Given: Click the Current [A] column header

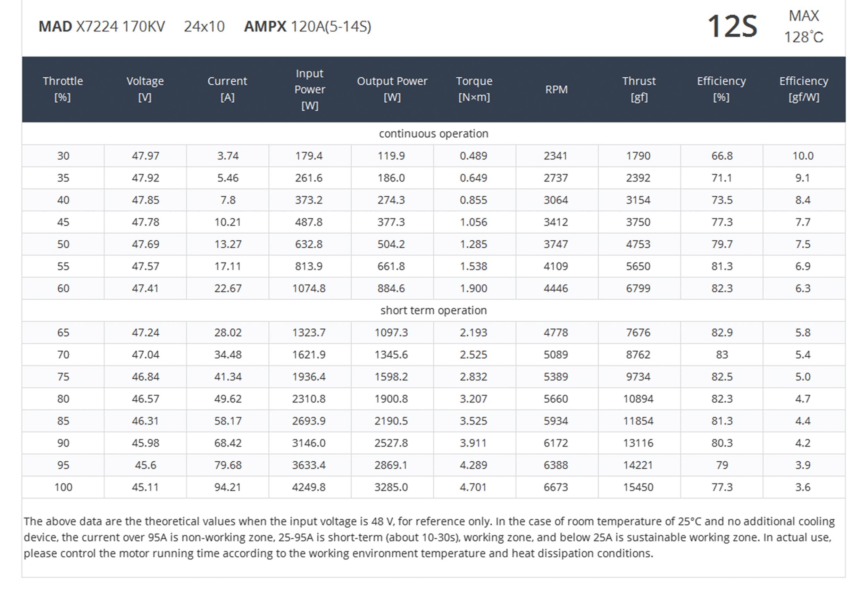Looking at the screenshot, I should 227,89.
